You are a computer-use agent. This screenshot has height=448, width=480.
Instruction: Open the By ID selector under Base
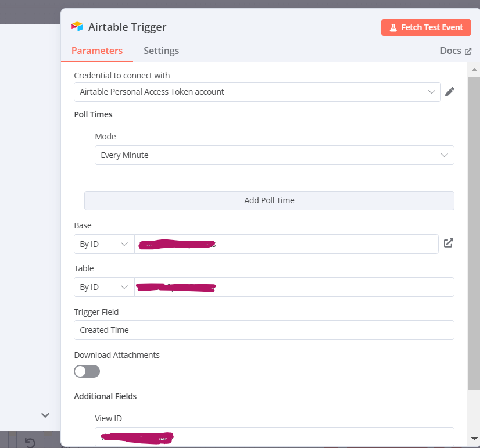point(103,243)
